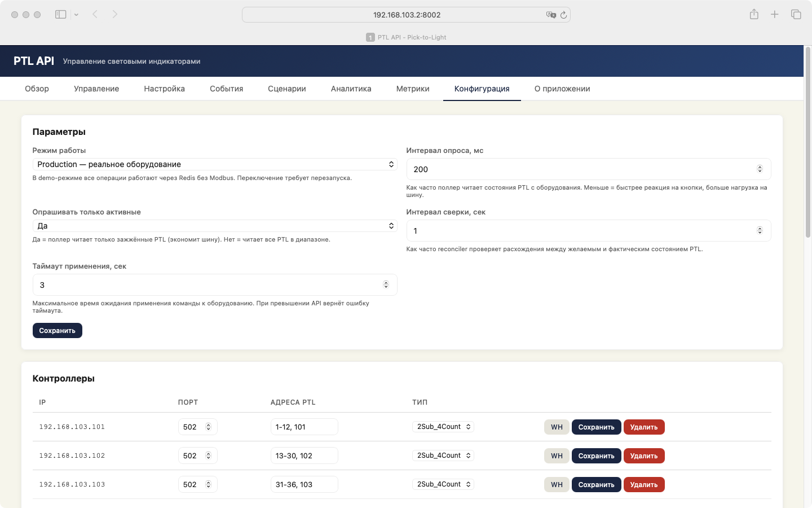
Task: Switch to the События tab
Action: click(226, 89)
